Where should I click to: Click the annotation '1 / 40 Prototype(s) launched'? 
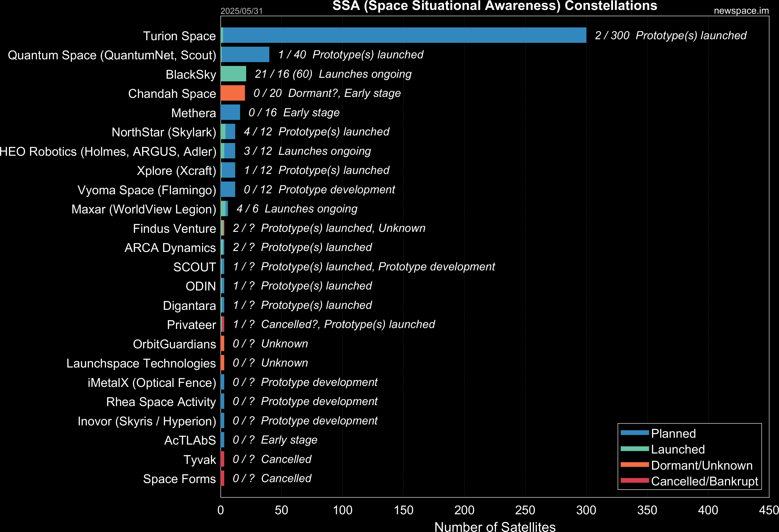pyautogui.click(x=351, y=54)
